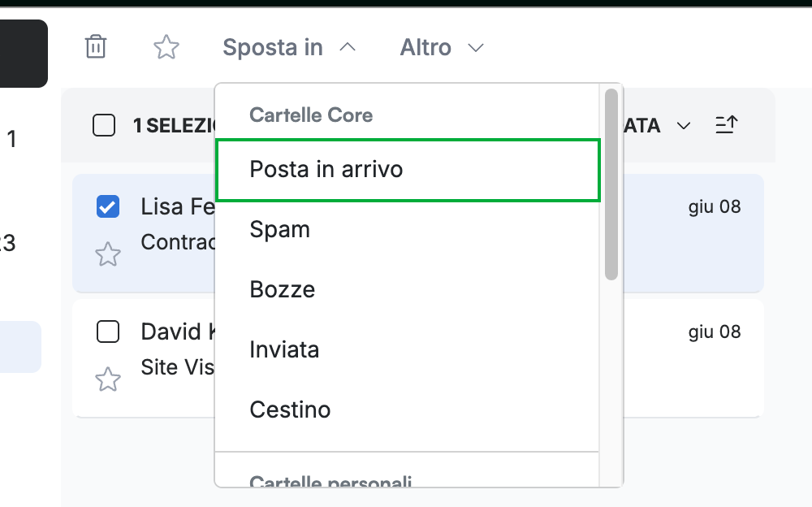Choose Posta in arrivo folder
The height and width of the screenshot is (507, 812).
coord(408,170)
